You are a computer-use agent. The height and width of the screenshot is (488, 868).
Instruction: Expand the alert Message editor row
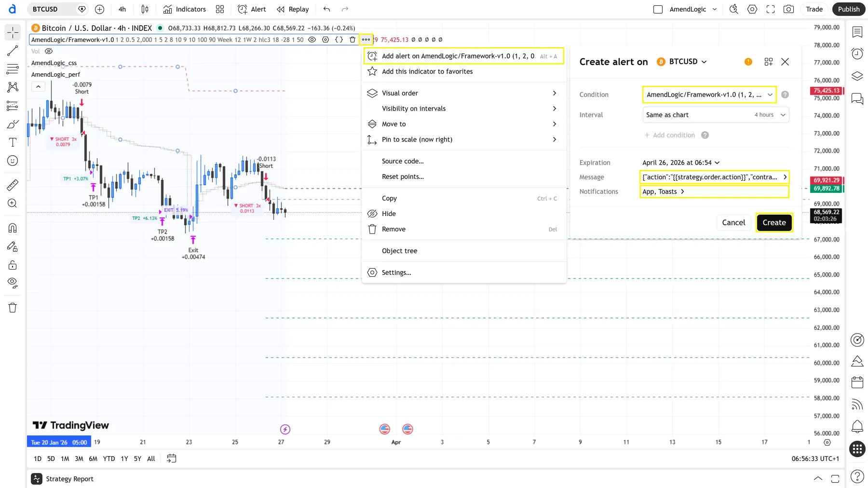[x=715, y=177]
